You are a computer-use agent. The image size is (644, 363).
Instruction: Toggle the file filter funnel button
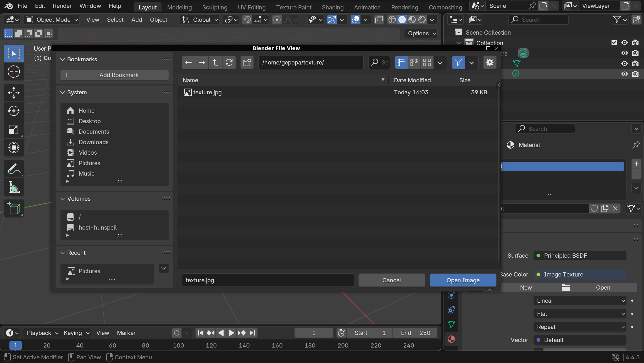tap(458, 62)
